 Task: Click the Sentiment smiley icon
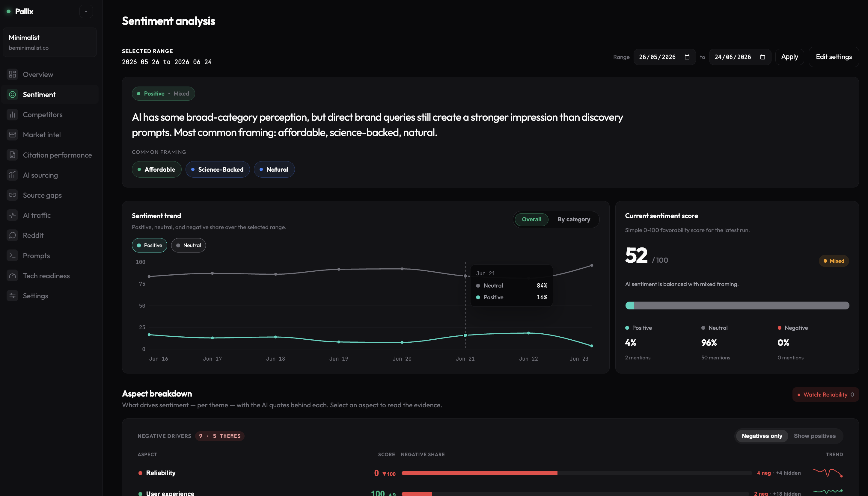pos(12,94)
